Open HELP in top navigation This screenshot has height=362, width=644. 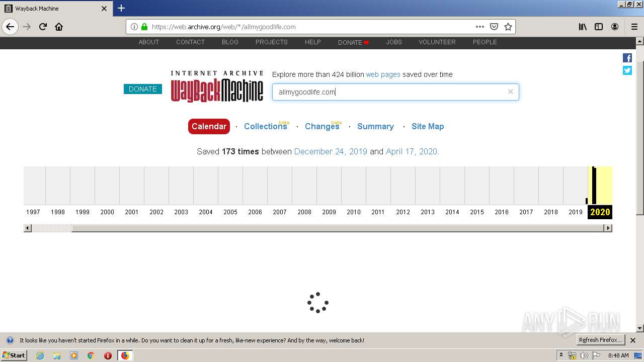(x=313, y=42)
